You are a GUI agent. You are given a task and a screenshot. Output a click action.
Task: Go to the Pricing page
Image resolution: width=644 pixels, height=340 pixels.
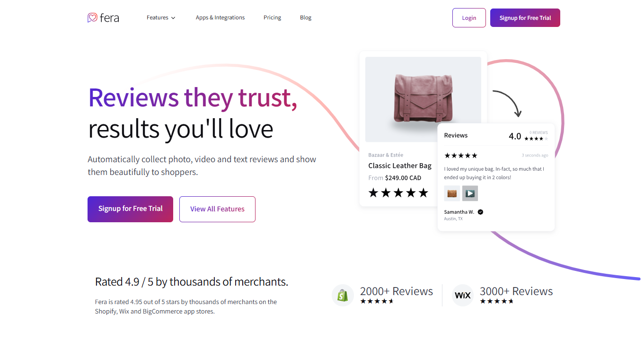272,17
